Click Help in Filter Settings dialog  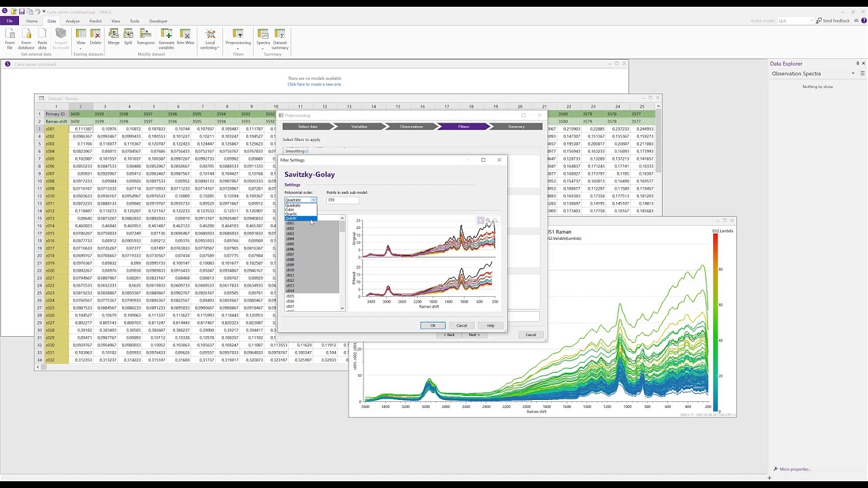pyautogui.click(x=490, y=325)
